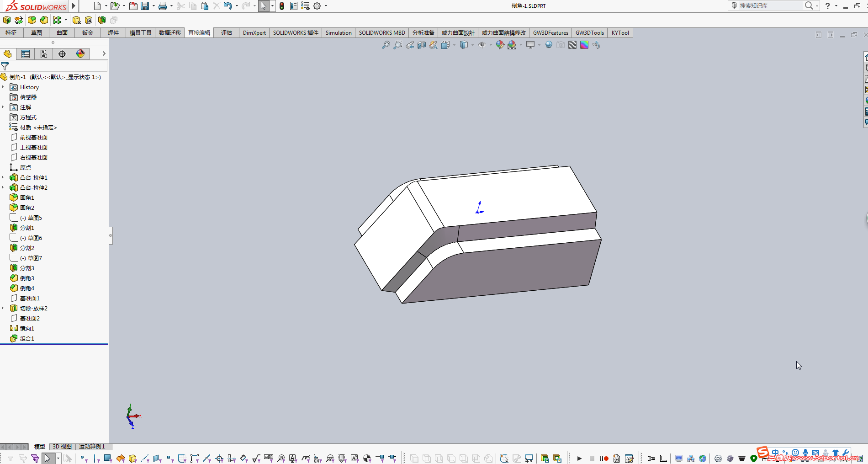The image size is (868, 464).
Task: Click the Undo arrow icon
Action: click(228, 6)
